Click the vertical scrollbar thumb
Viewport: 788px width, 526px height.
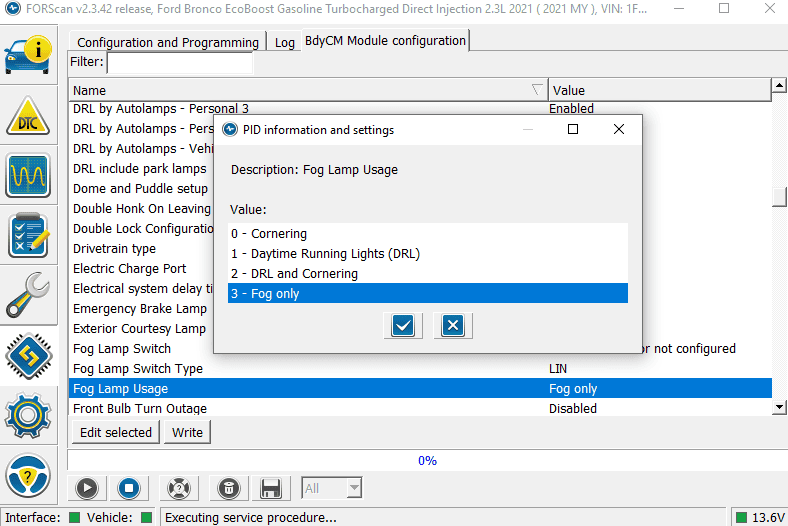click(779, 197)
